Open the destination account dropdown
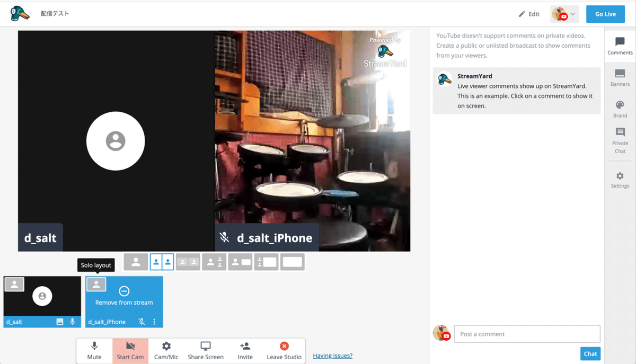 pyautogui.click(x=564, y=14)
